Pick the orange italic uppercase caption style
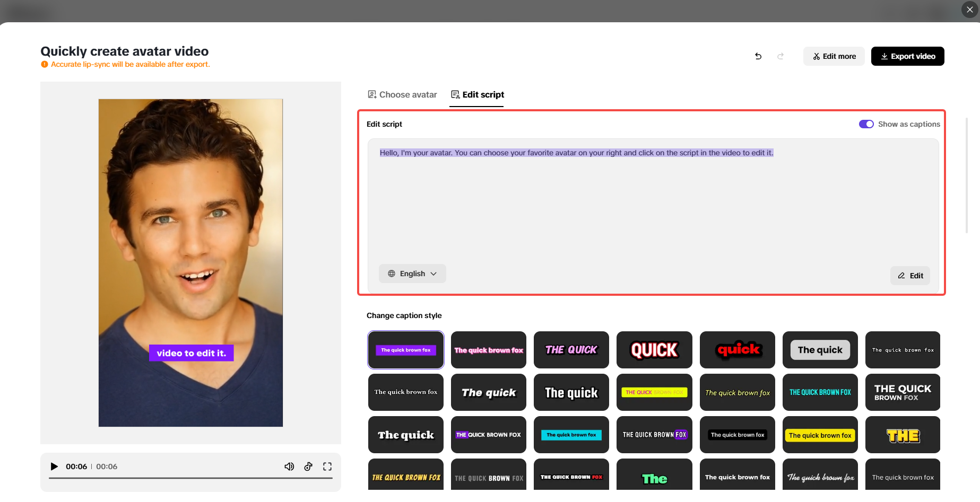The width and height of the screenshot is (980, 502). [x=406, y=474]
